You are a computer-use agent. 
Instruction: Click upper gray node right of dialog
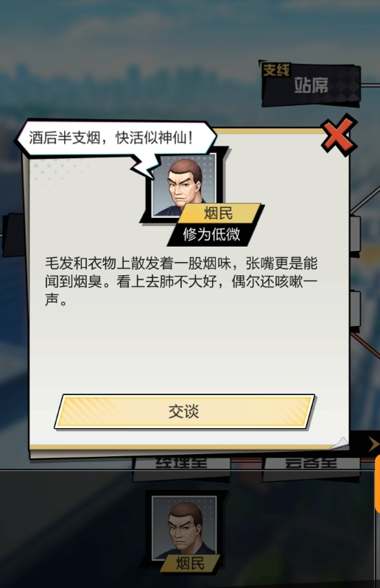point(355,234)
